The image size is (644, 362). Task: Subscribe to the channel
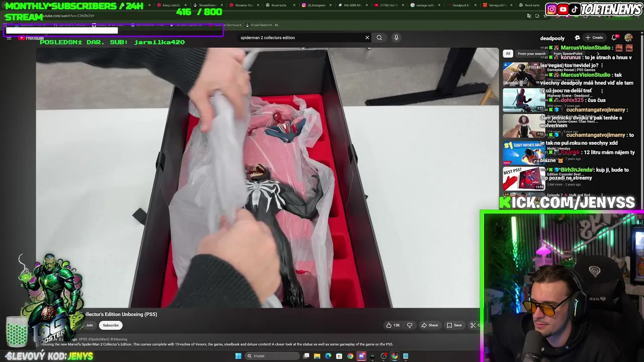coord(111,325)
